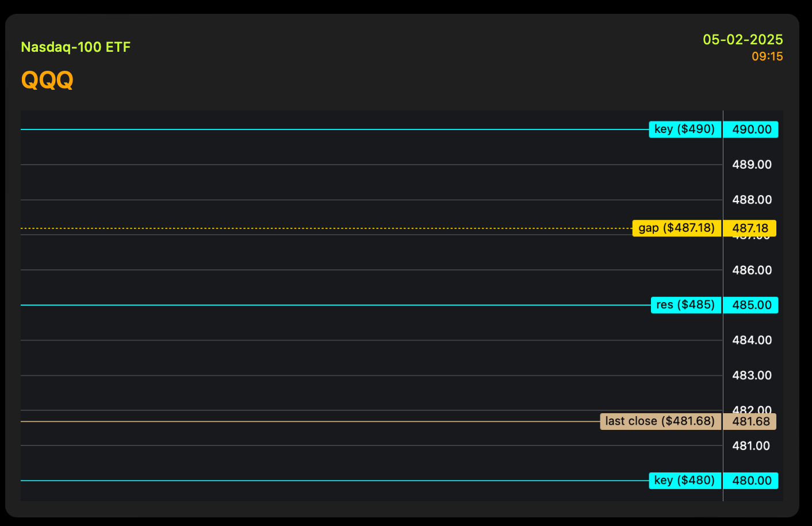Click the 487.18 yellow price tag
This screenshot has height=526, width=812.
click(x=750, y=228)
